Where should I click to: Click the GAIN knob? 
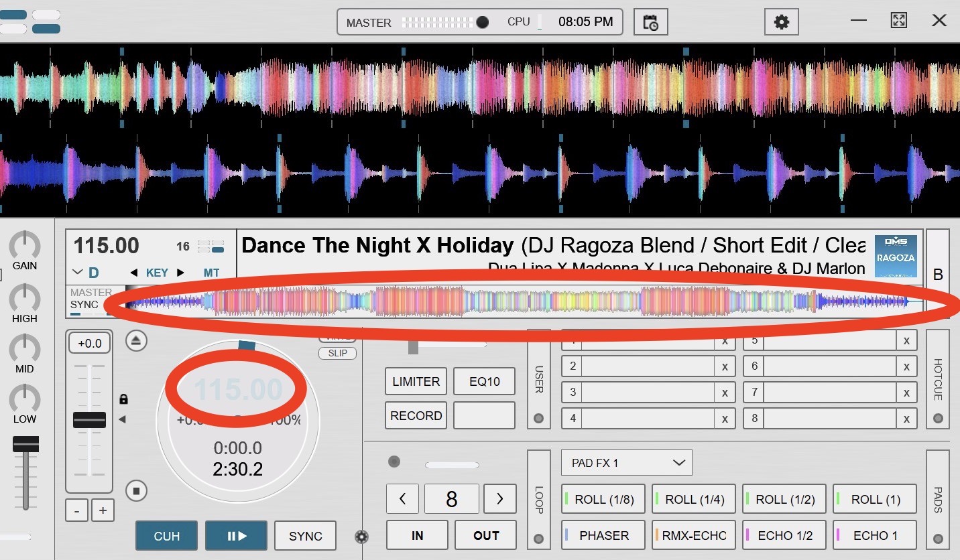25,246
